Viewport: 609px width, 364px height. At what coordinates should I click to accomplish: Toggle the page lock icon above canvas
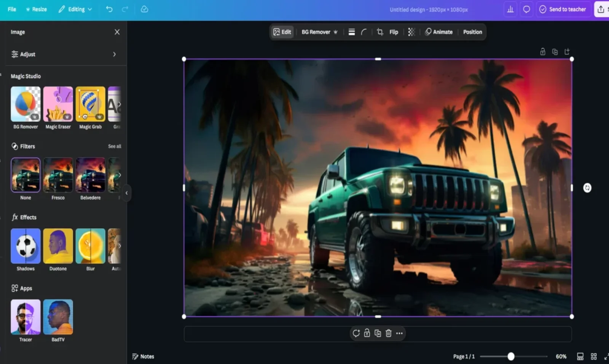click(543, 52)
